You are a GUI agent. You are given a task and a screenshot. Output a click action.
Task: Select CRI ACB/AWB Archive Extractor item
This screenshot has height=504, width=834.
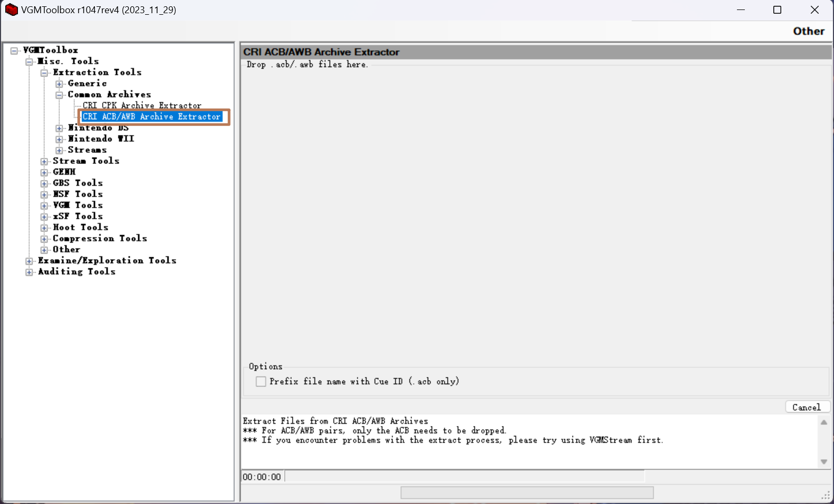[152, 117]
